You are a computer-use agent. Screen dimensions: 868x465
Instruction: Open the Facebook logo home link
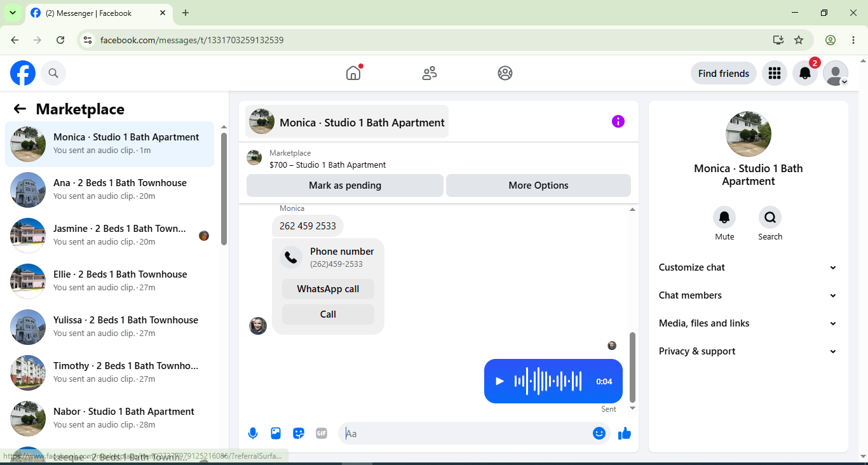click(23, 73)
